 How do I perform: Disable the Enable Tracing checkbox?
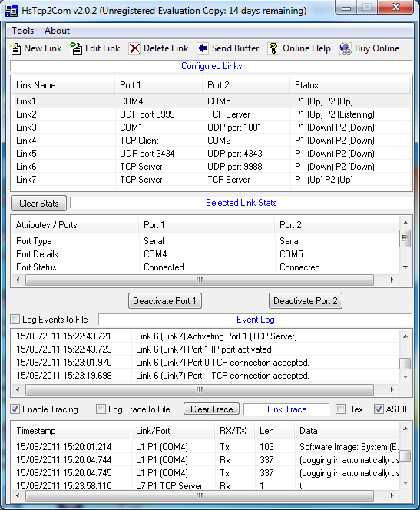15,409
